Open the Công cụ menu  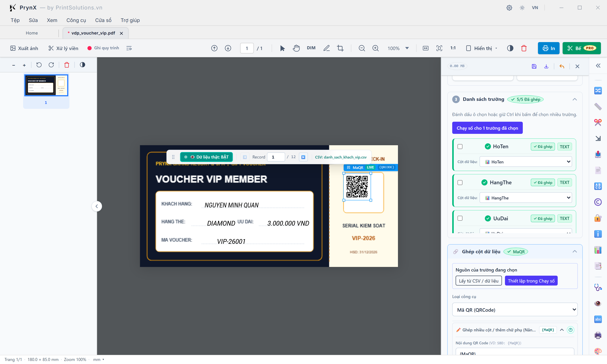coord(76,20)
